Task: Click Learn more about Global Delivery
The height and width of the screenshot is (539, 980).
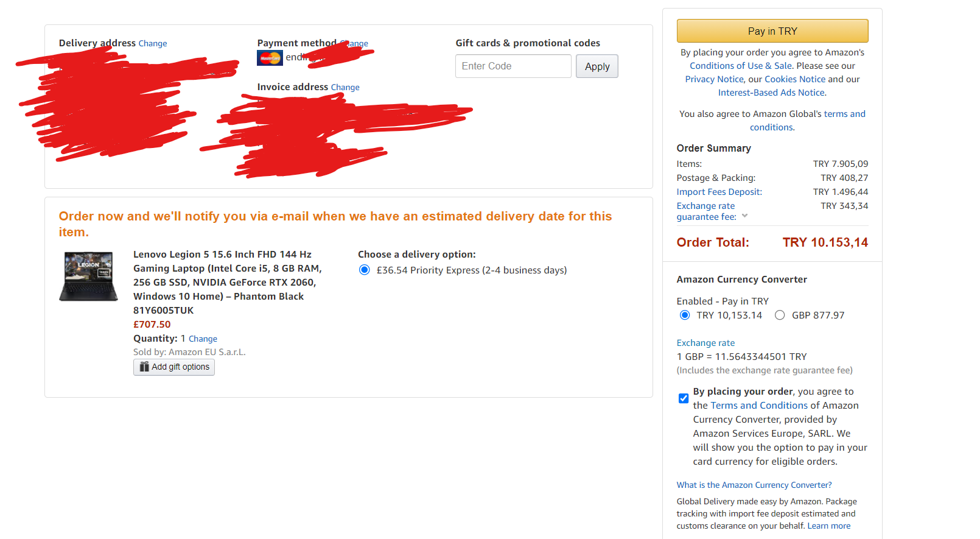Action: 829,526
